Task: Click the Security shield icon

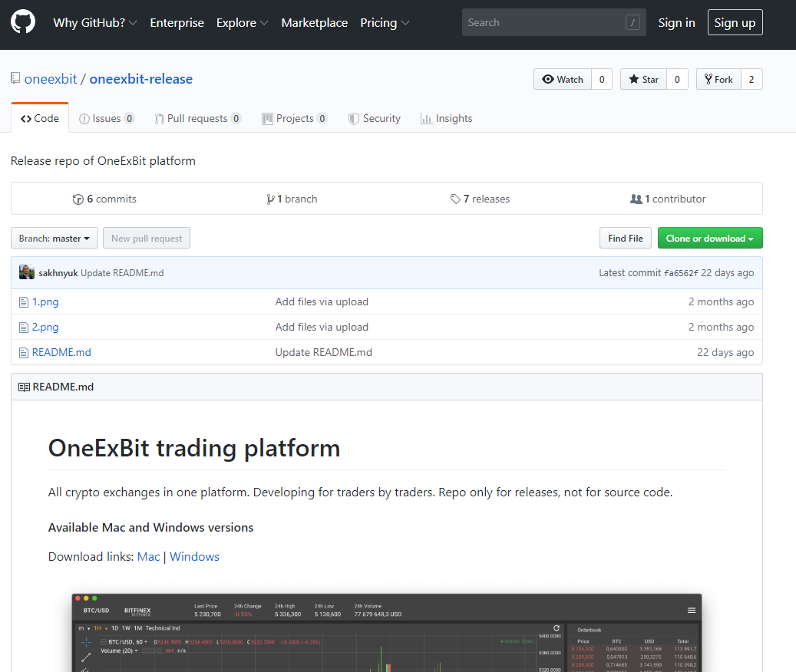Action: 353,119
